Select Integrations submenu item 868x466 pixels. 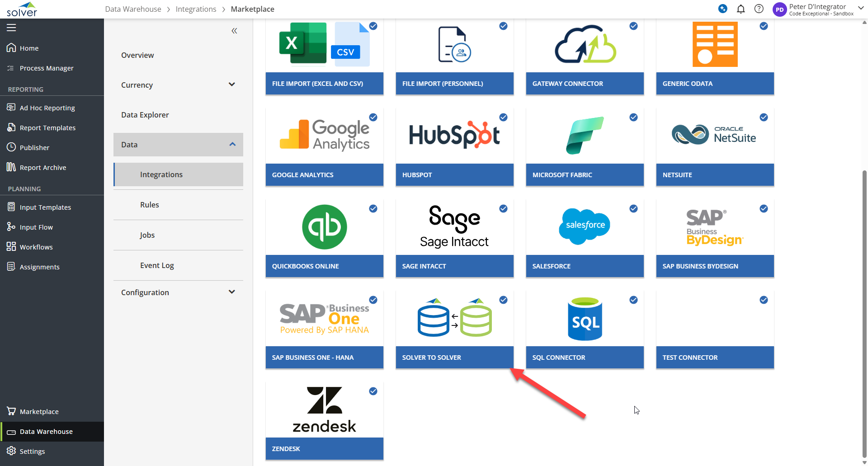point(178,174)
